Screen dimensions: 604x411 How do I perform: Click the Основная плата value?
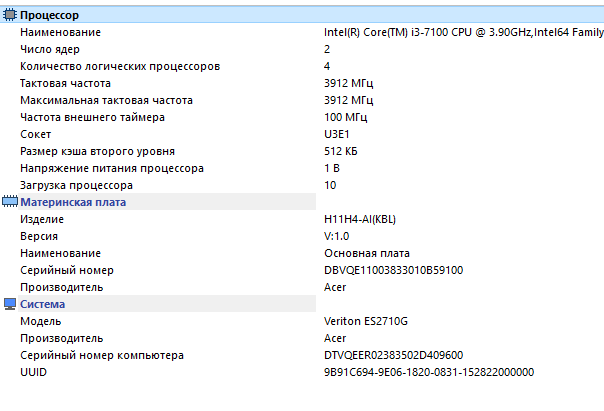click(x=367, y=253)
